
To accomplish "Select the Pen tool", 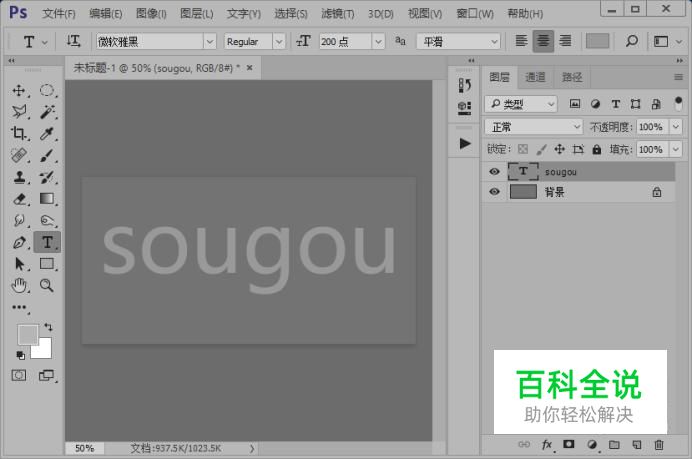I will [x=19, y=242].
